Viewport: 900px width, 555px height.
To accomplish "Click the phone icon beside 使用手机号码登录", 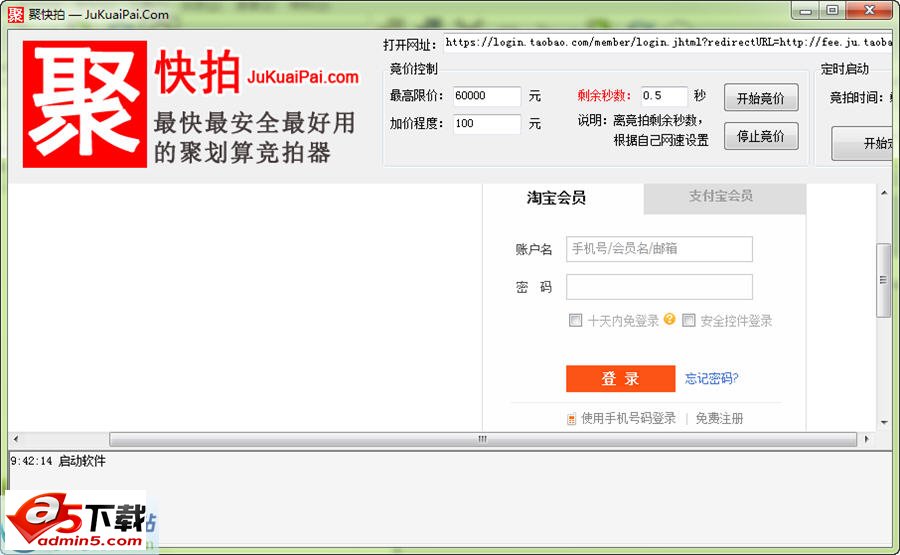I will (x=571, y=419).
